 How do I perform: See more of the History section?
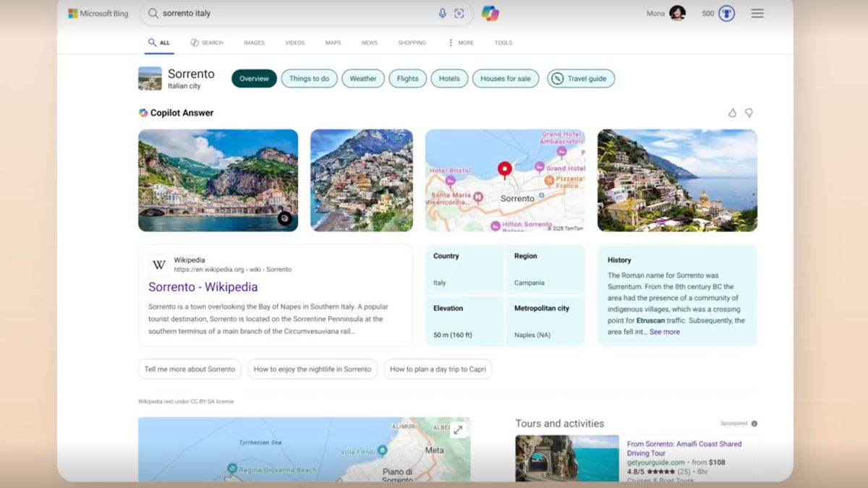664,332
